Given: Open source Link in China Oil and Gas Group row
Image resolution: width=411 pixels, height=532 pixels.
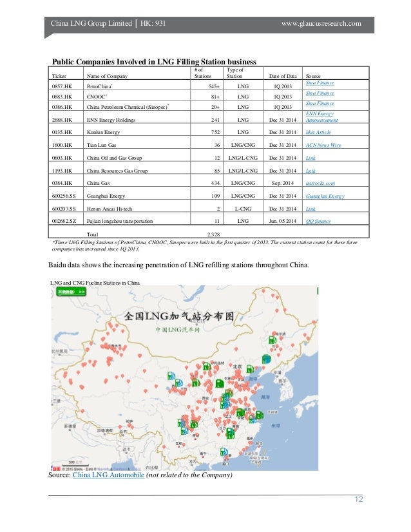Looking at the screenshot, I should (311, 158).
